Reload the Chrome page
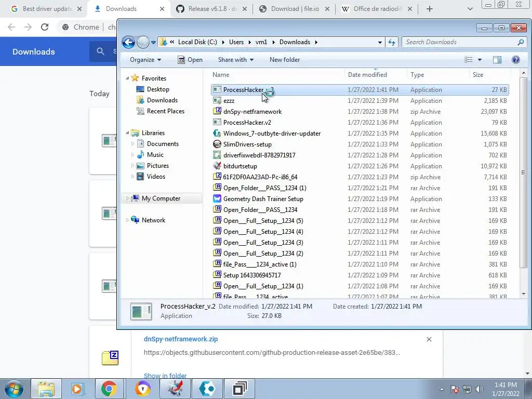Viewport: 532px width, 399px height. [x=45, y=27]
